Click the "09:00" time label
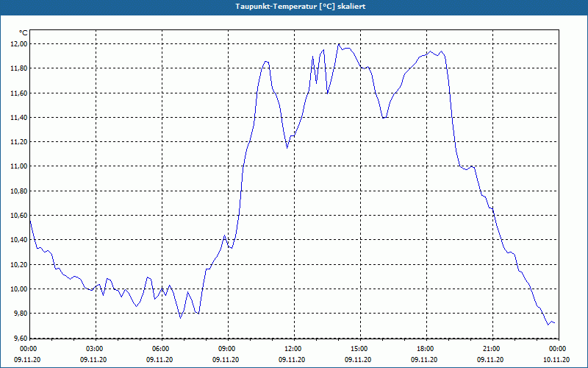The width and height of the screenshot is (588, 368). click(226, 349)
